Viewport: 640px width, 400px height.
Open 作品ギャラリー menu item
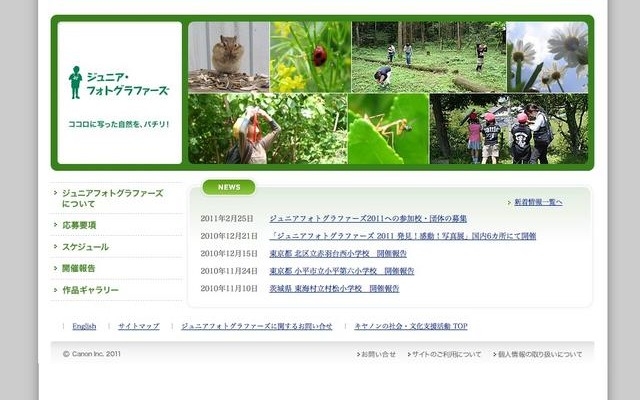click(x=90, y=290)
